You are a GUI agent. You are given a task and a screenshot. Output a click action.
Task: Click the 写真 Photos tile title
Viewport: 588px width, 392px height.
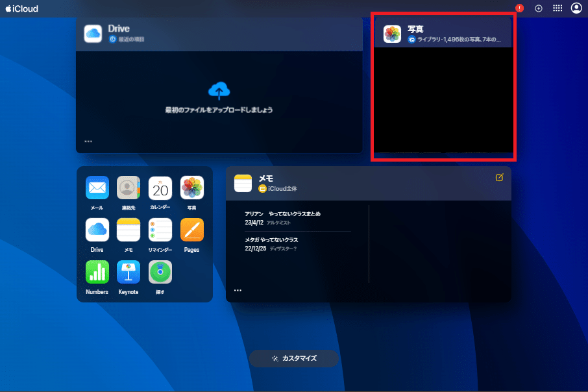[415, 29]
